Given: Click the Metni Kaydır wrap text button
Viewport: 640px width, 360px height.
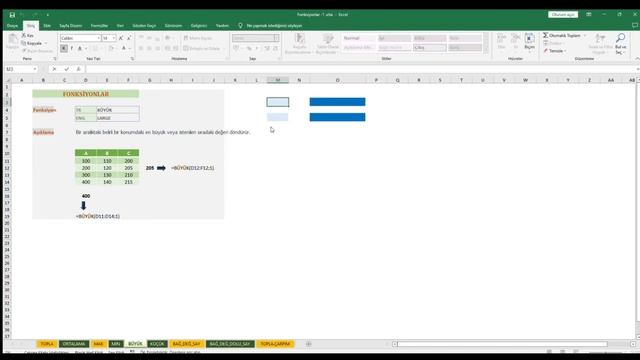Looking at the screenshot, I should [198, 38].
